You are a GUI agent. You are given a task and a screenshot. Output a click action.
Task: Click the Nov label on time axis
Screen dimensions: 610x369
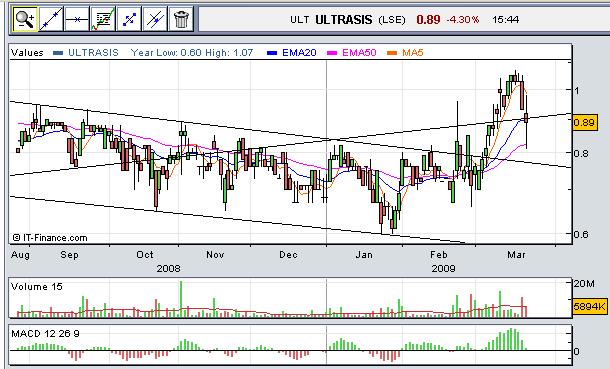(215, 255)
